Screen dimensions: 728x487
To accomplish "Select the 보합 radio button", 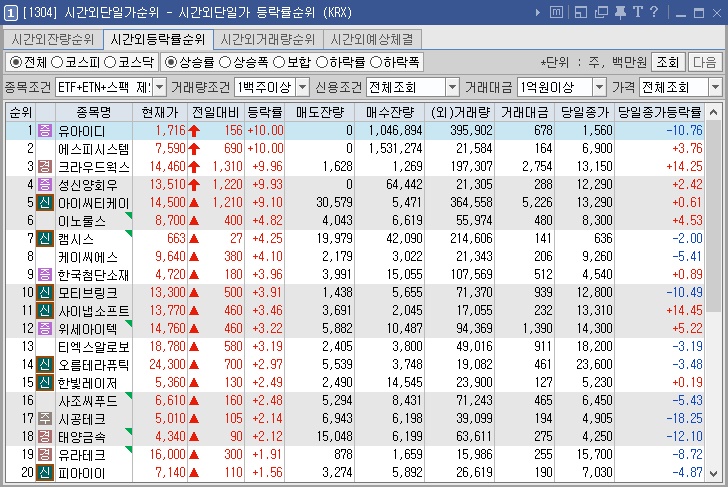I will click(279, 62).
